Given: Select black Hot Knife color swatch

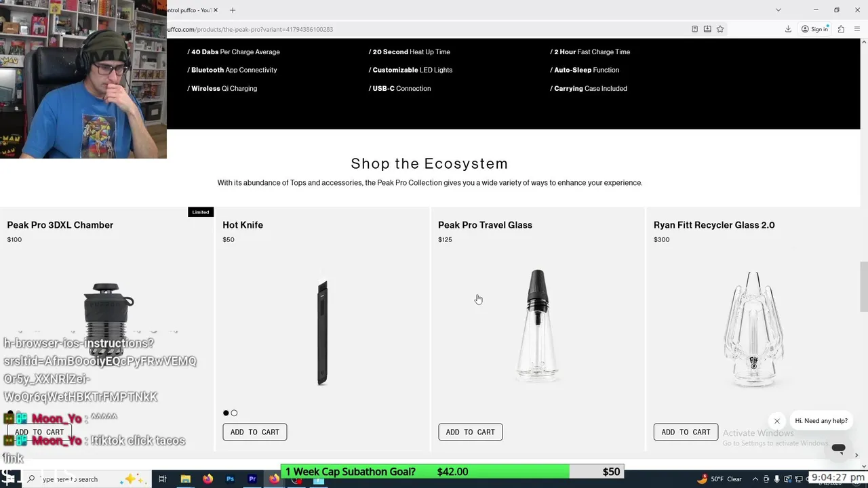Looking at the screenshot, I should pos(226,413).
